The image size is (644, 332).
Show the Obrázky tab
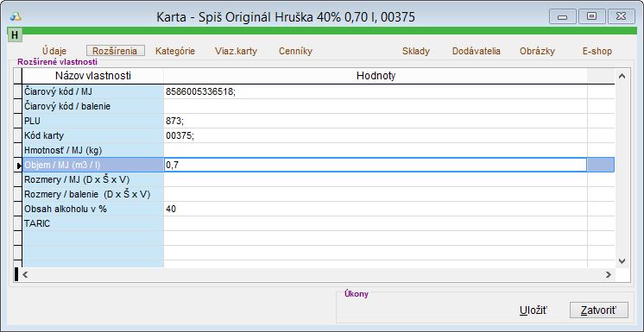[537, 51]
